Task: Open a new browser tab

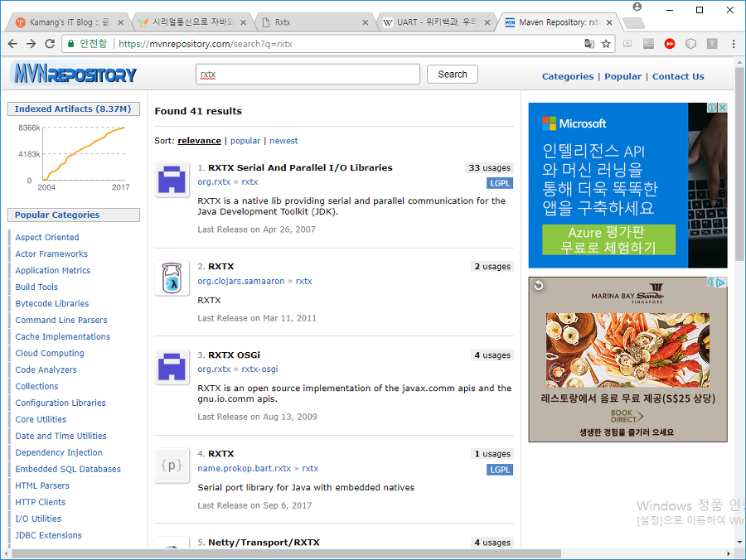Action: (633, 22)
